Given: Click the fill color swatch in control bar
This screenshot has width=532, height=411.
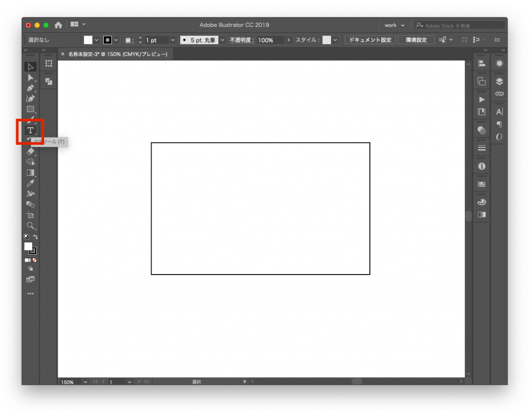Looking at the screenshot, I should 88,40.
